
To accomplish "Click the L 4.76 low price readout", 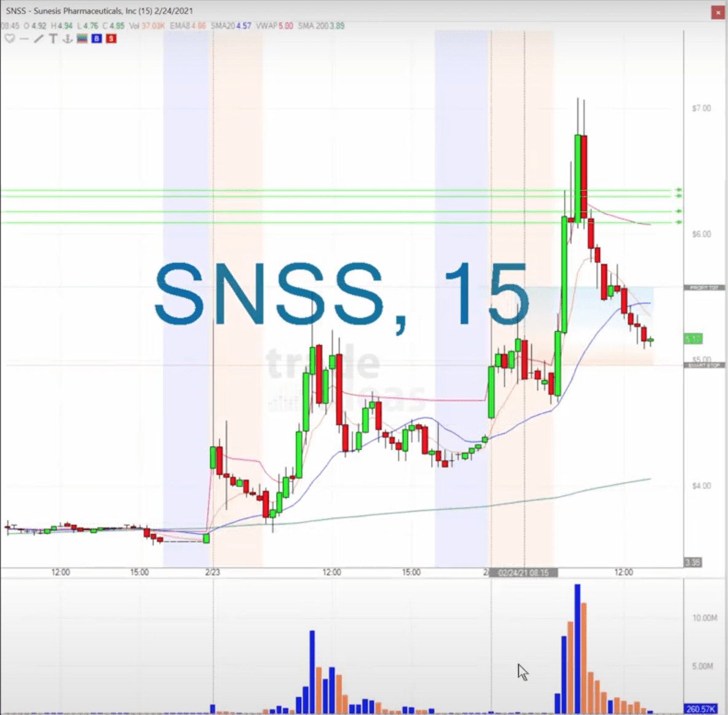I will click(87, 26).
